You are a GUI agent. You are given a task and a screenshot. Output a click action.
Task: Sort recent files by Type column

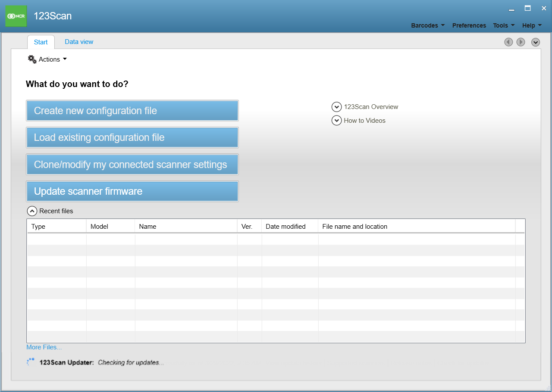[57, 227]
